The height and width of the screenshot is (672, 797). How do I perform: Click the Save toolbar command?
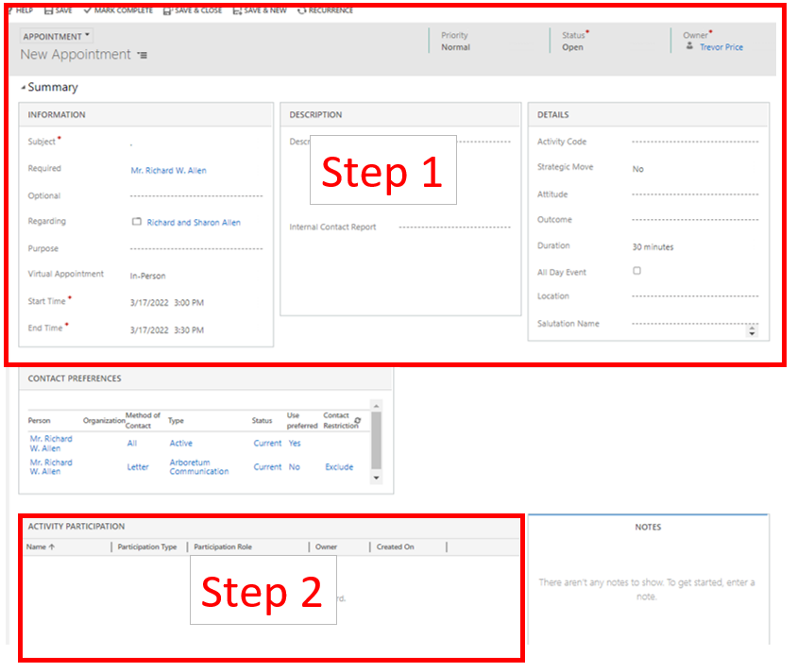tap(58, 10)
